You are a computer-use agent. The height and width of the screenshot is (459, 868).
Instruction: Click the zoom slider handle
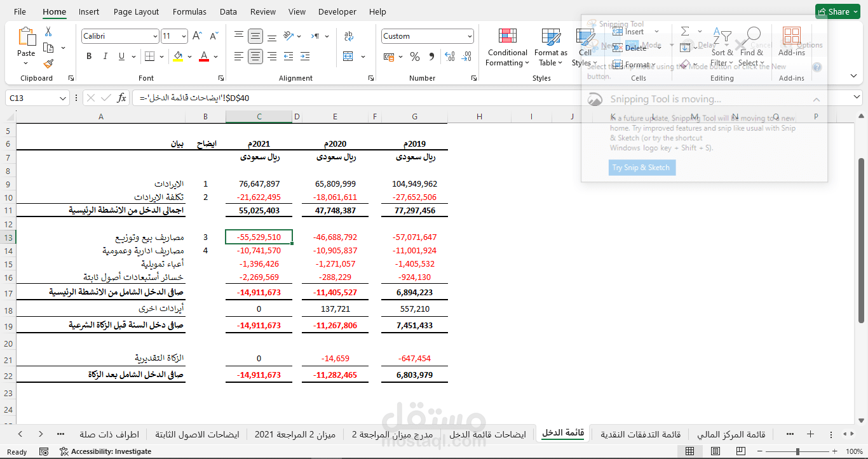(799, 451)
